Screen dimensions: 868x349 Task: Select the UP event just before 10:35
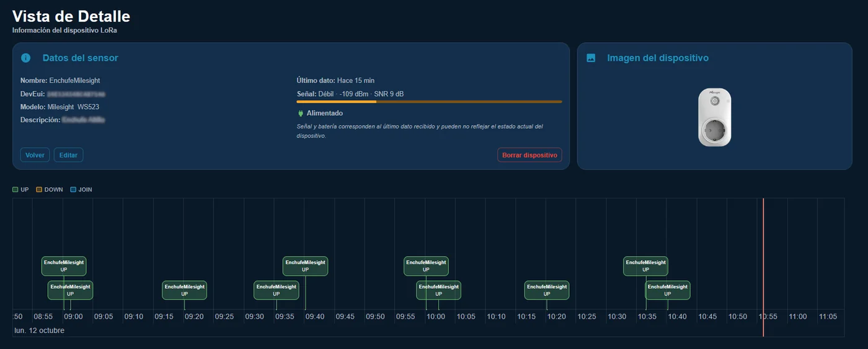pyautogui.click(x=645, y=266)
